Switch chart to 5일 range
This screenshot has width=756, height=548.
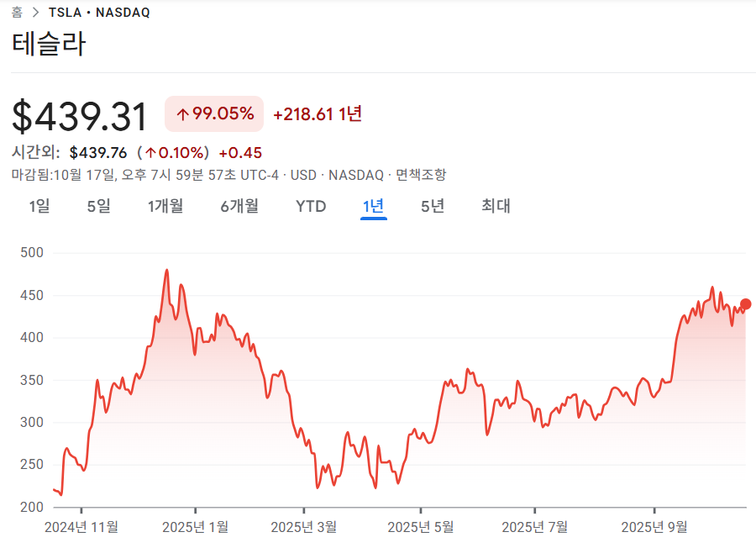pos(98,206)
